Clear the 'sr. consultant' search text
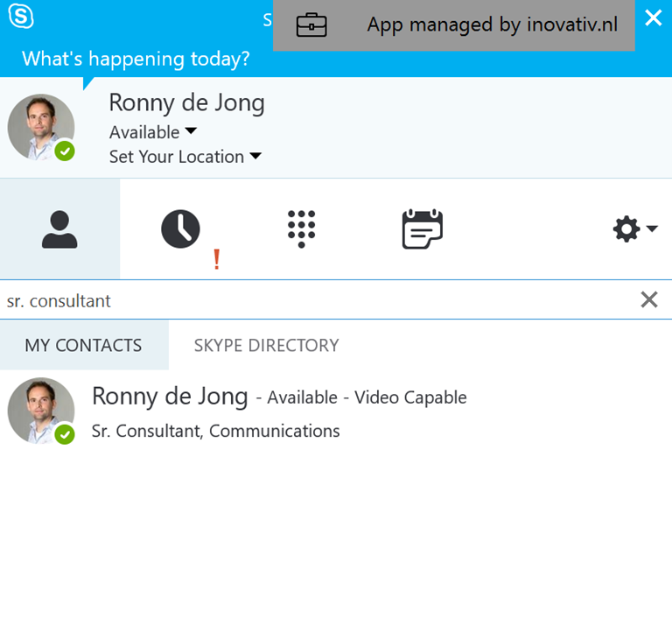The width and height of the screenshot is (672, 619). (648, 300)
